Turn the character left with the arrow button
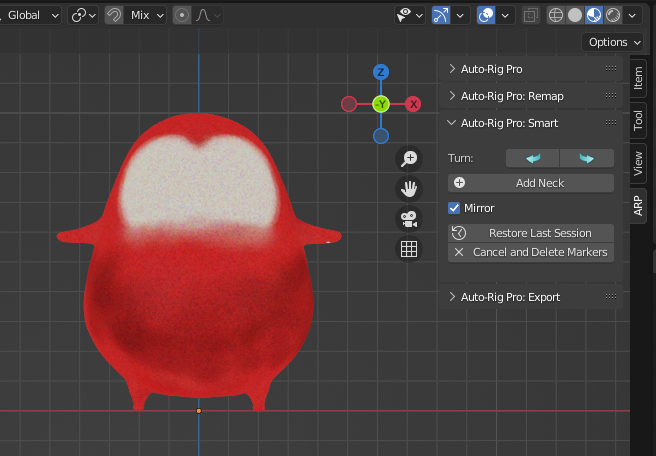The image size is (656, 456). [x=532, y=158]
